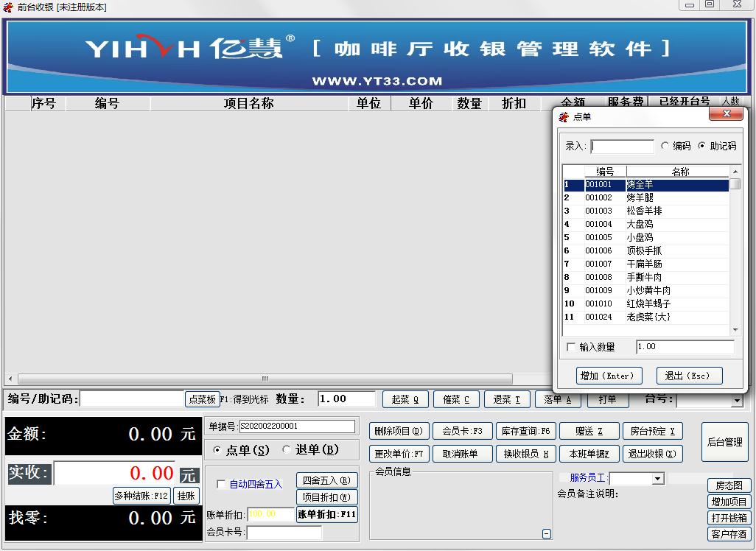Click 退出收银 (X) button
This screenshot has height=551, width=756.
point(652,454)
